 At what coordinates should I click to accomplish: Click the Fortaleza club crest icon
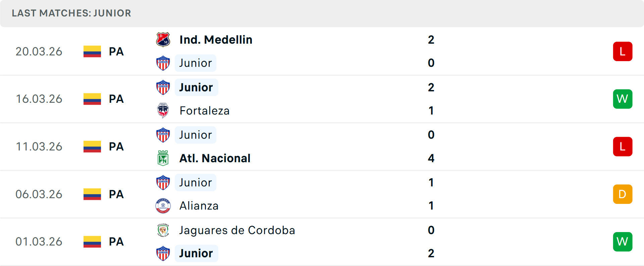[x=163, y=110]
